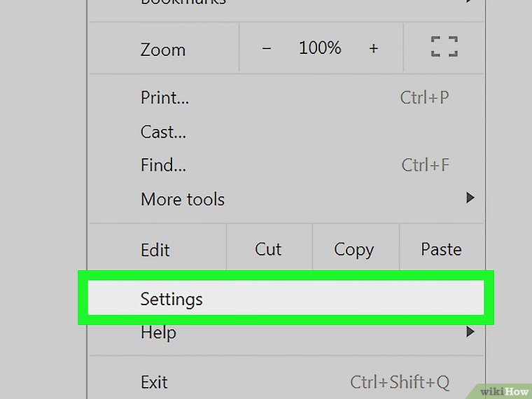Expand the Help submenu arrow

[470, 332]
